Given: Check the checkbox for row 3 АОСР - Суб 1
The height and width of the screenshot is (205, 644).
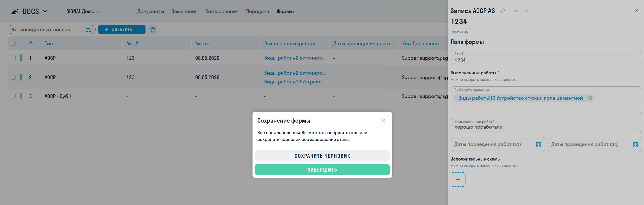Looking at the screenshot, I should (x=13, y=96).
